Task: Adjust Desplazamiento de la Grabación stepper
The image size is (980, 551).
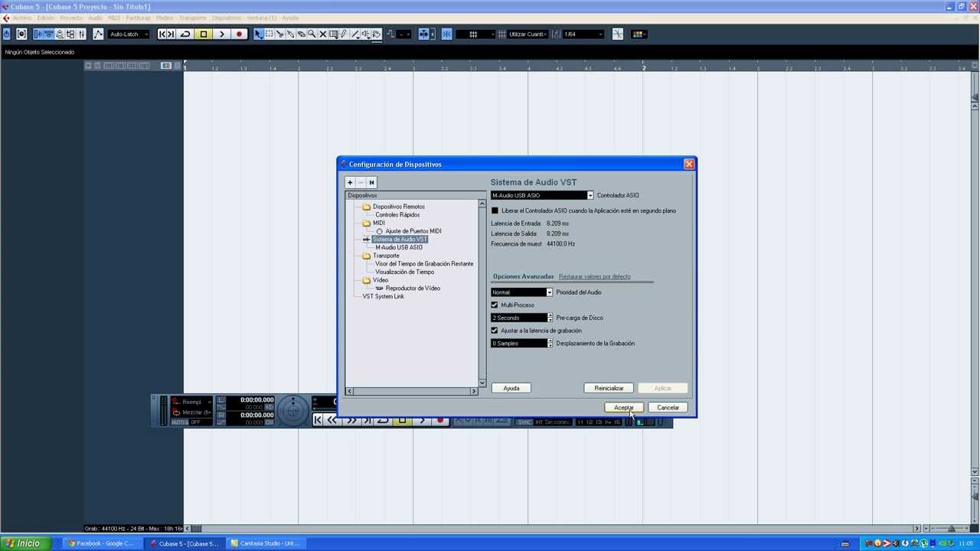Action: point(550,343)
